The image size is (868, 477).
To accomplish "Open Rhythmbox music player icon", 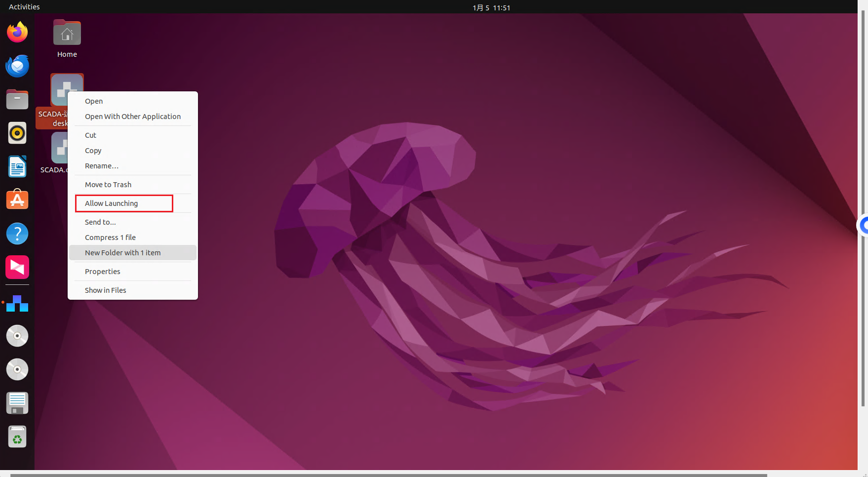I will click(17, 133).
